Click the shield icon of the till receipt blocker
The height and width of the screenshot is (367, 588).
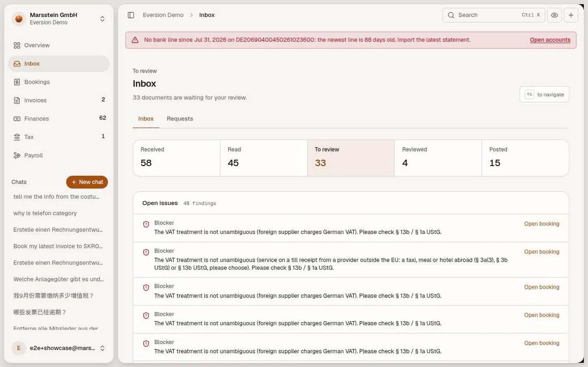(x=146, y=252)
